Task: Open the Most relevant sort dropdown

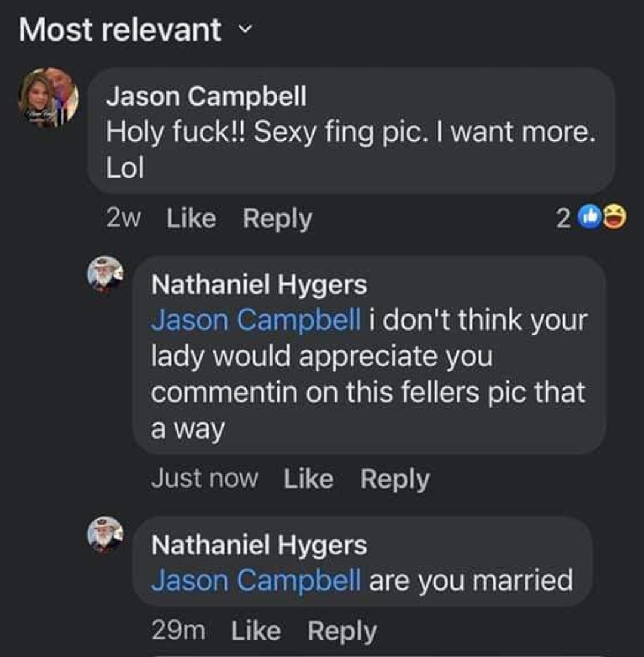Action: (x=135, y=30)
